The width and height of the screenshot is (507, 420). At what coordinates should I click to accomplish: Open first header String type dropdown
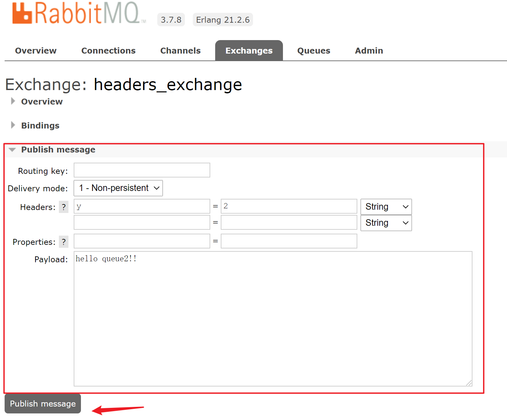coord(386,207)
